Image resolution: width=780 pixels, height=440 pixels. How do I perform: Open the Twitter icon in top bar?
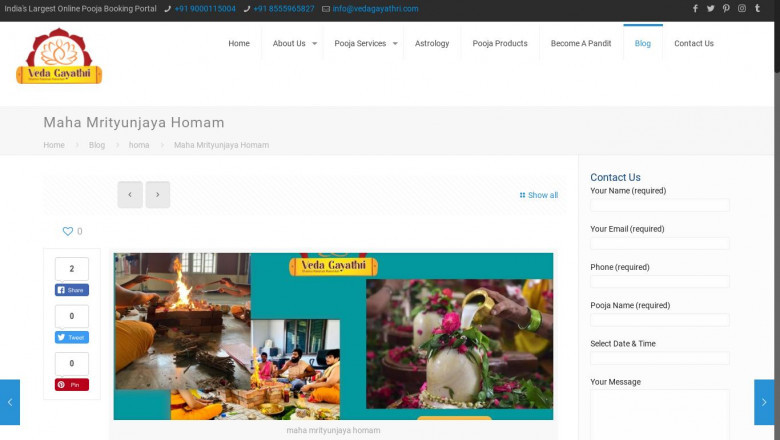click(x=711, y=8)
